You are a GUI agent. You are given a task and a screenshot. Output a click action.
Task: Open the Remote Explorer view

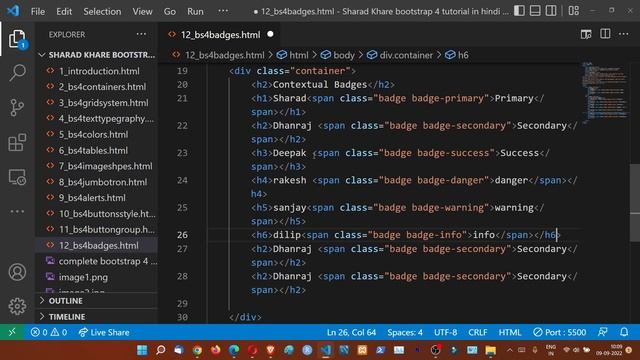click(x=17, y=177)
